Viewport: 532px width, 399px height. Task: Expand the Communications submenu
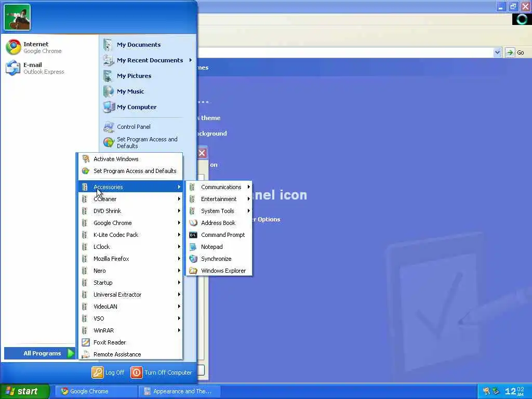pyautogui.click(x=219, y=187)
